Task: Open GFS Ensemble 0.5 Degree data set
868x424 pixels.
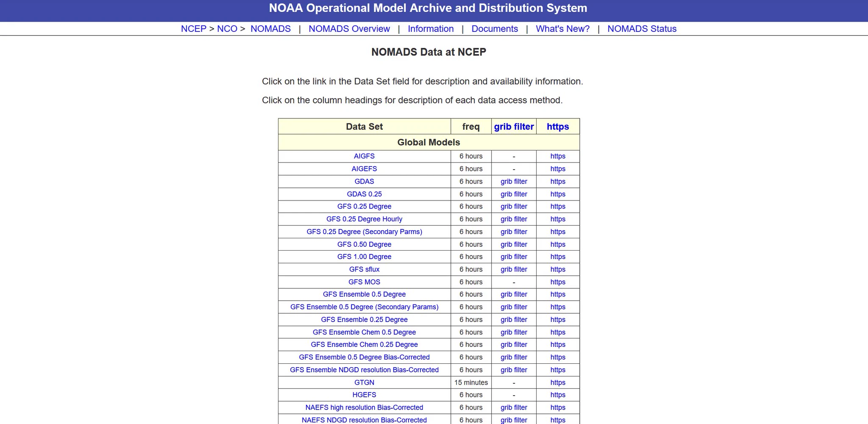Action: pos(364,294)
